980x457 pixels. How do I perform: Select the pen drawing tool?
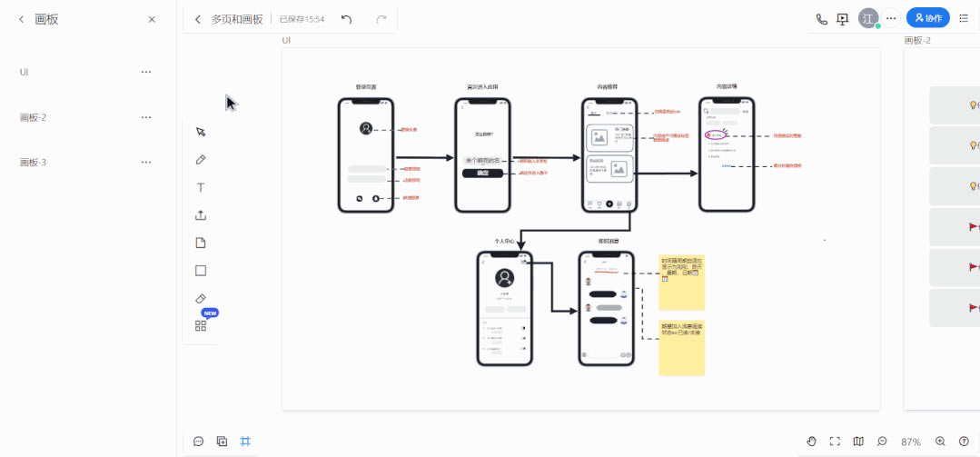[x=201, y=160]
